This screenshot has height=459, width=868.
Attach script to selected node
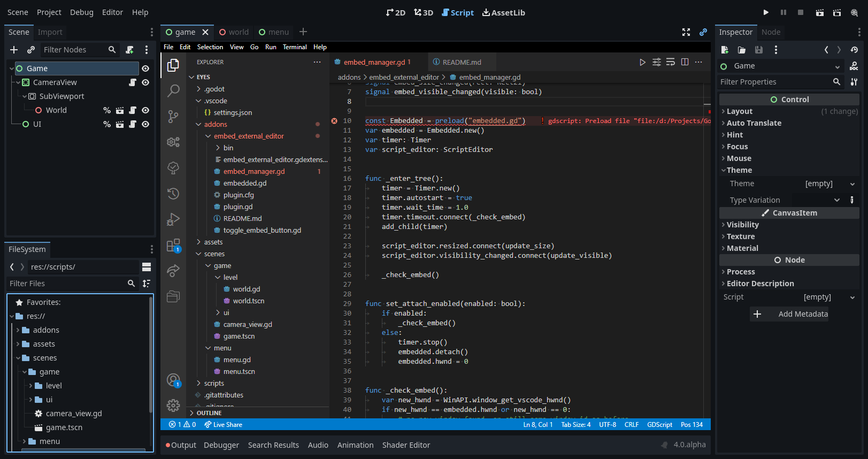click(129, 50)
